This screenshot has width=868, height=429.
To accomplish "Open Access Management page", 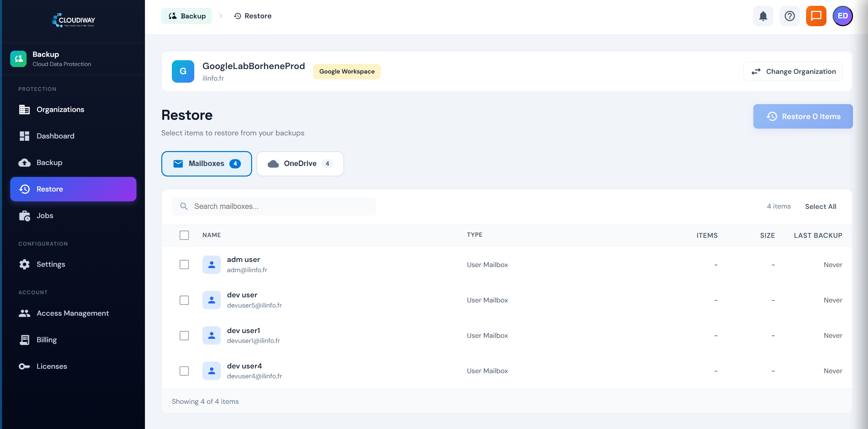I will pyautogui.click(x=73, y=313).
